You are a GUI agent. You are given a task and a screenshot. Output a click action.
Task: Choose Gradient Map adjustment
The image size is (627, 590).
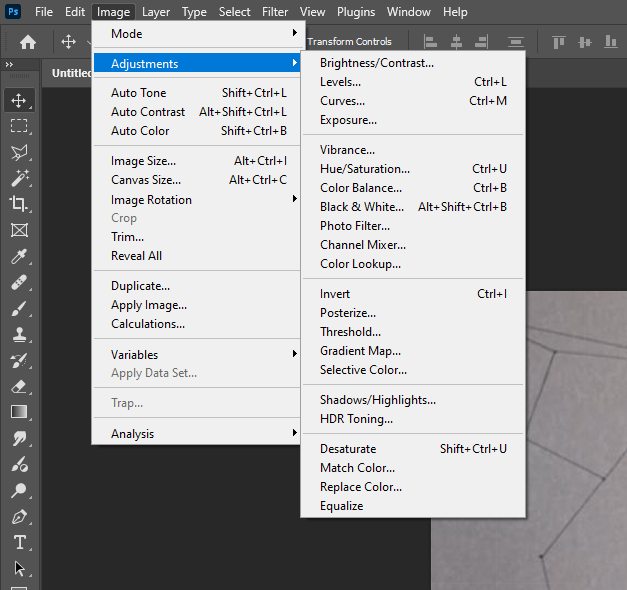point(413,351)
